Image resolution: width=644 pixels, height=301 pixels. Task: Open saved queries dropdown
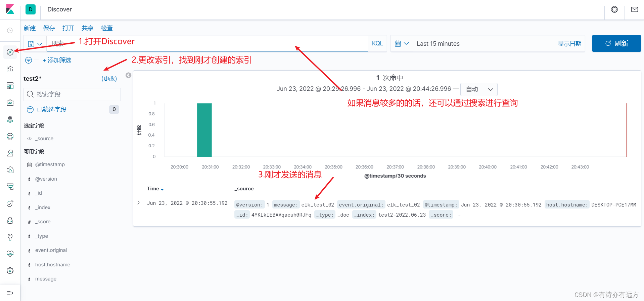coord(35,44)
